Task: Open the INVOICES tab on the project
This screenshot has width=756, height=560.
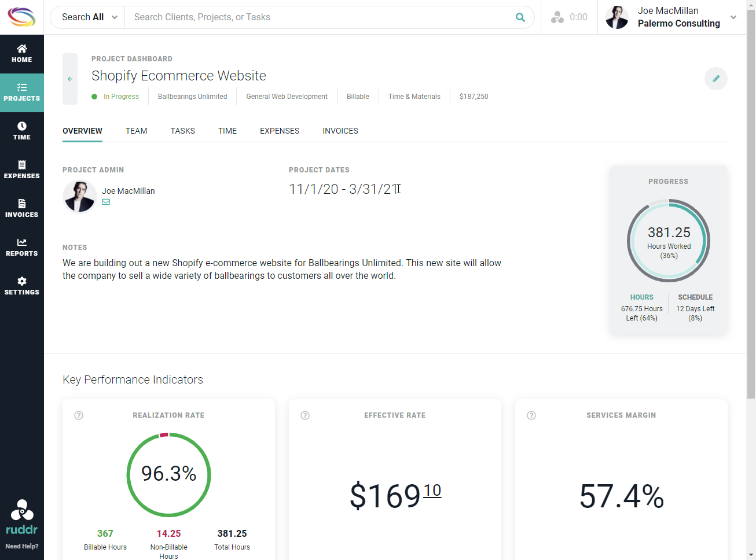Action: pyautogui.click(x=340, y=131)
